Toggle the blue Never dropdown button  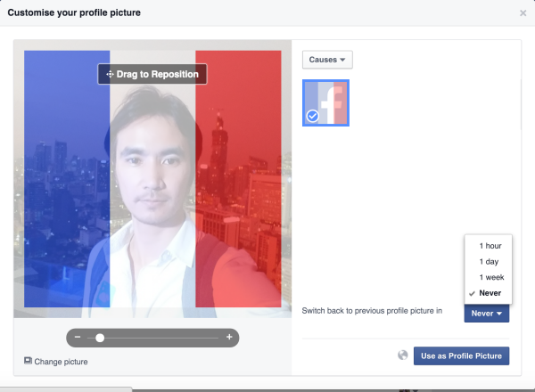(487, 314)
